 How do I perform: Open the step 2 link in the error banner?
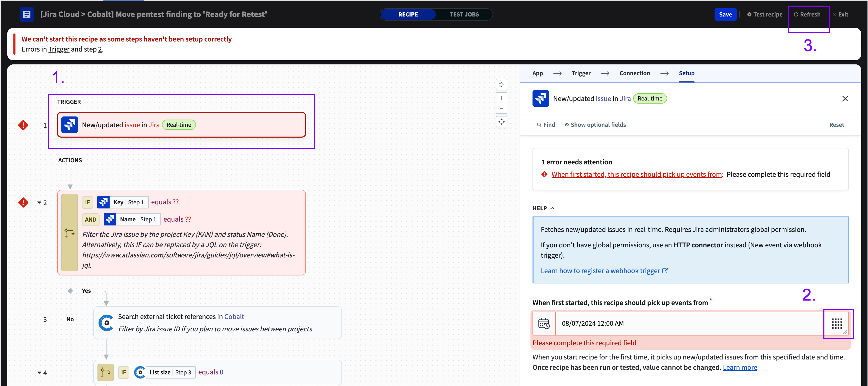point(100,49)
